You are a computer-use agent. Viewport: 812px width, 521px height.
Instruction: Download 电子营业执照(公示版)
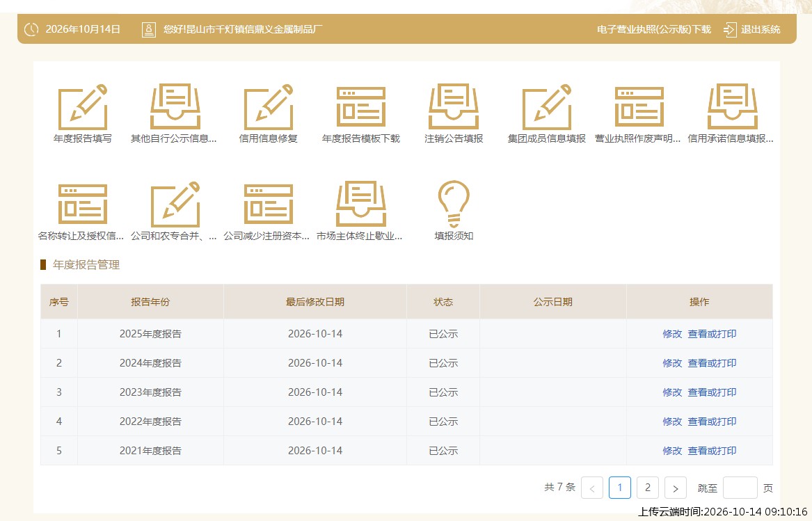[x=653, y=29]
